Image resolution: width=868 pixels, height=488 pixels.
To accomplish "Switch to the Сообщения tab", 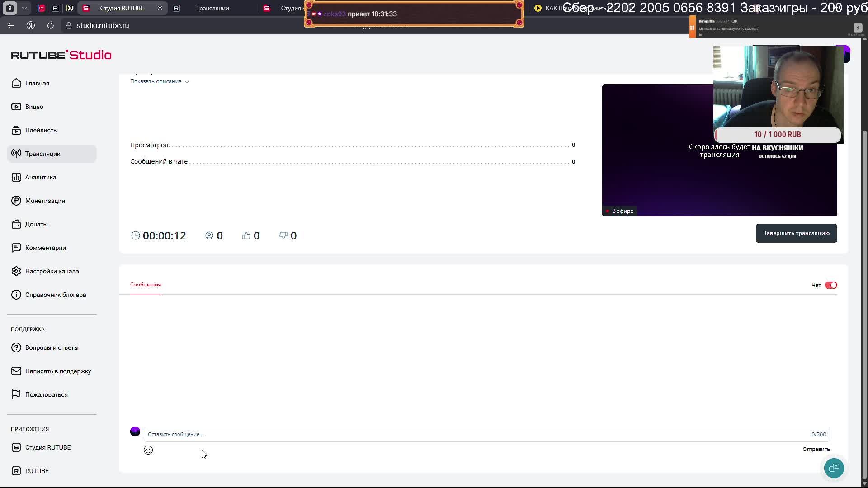I will coord(146,285).
